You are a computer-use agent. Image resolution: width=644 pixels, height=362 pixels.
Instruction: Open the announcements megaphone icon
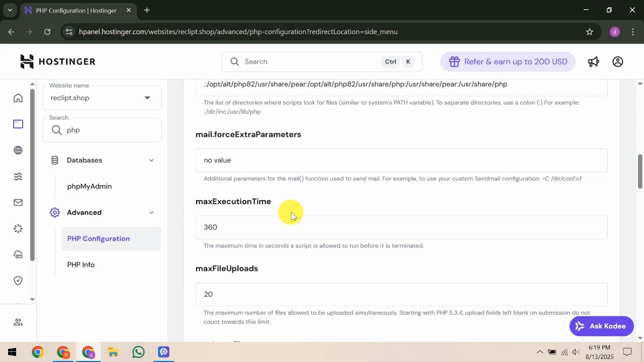pos(594,62)
